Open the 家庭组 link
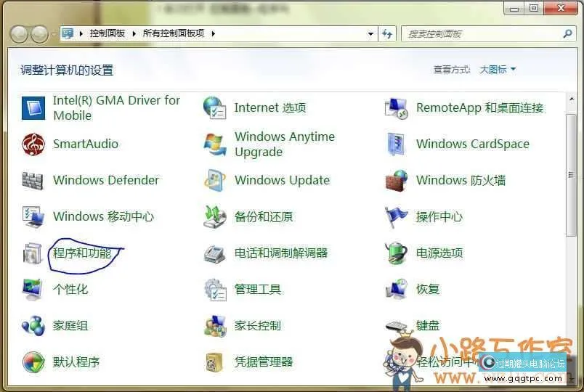The height and width of the screenshot is (392, 584). 70,326
